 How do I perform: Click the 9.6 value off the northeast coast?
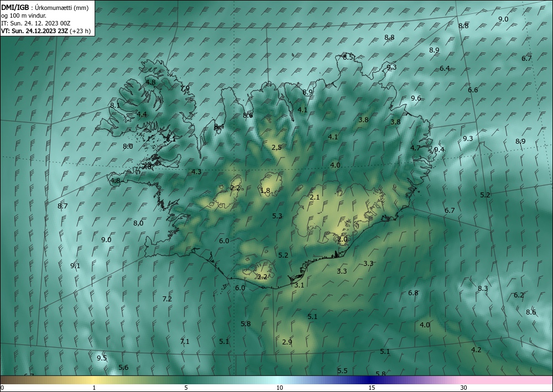[x=416, y=98]
